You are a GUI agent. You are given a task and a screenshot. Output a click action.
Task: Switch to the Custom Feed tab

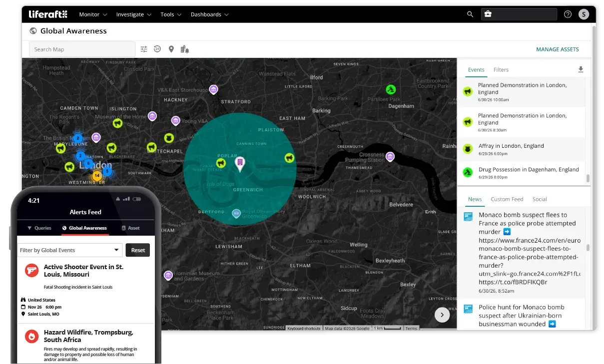click(507, 199)
